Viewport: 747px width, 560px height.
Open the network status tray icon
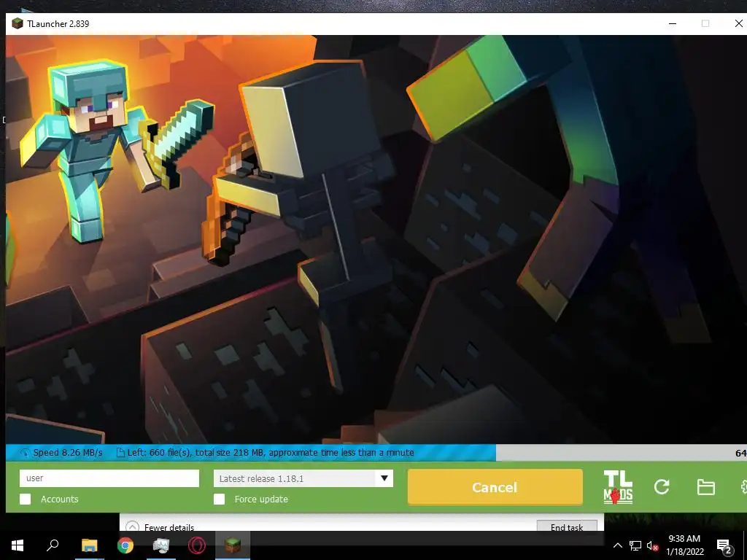(635, 545)
